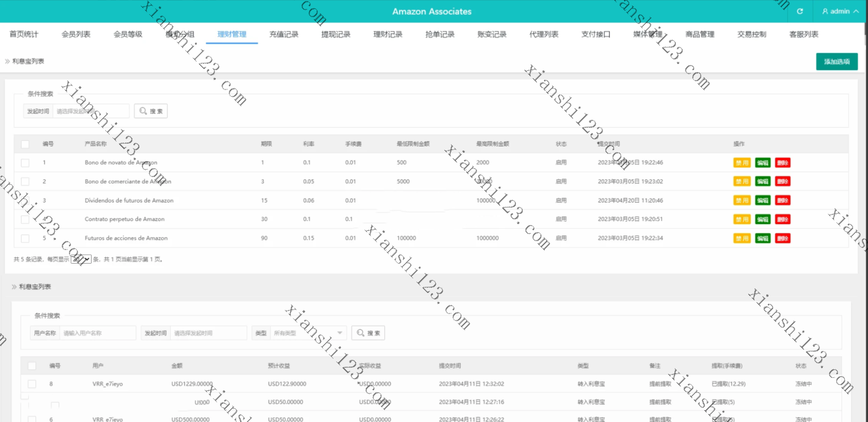Switch to 会员等级 tab
The image size is (868, 422).
click(128, 35)
